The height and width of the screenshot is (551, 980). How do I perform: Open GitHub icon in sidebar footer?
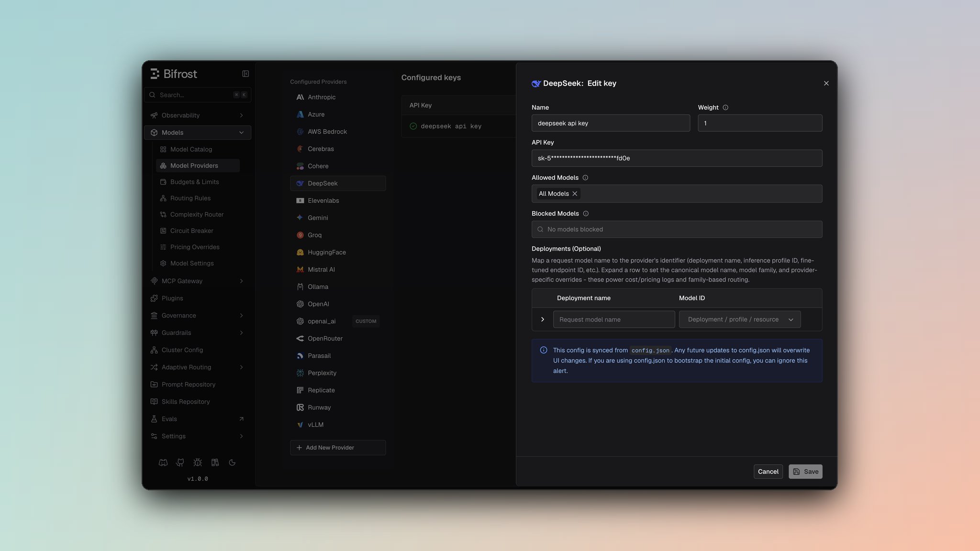(180, 463)
